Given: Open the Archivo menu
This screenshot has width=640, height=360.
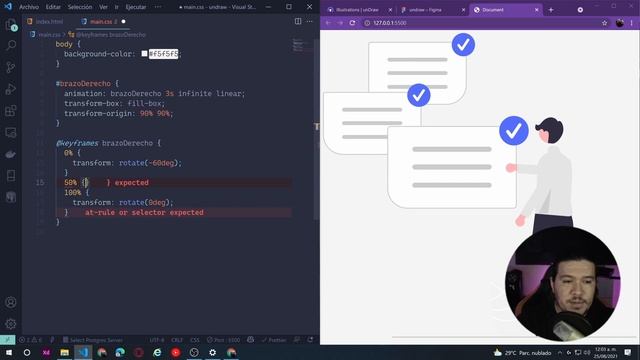Looking at the screenshot, I should point(29,7).
